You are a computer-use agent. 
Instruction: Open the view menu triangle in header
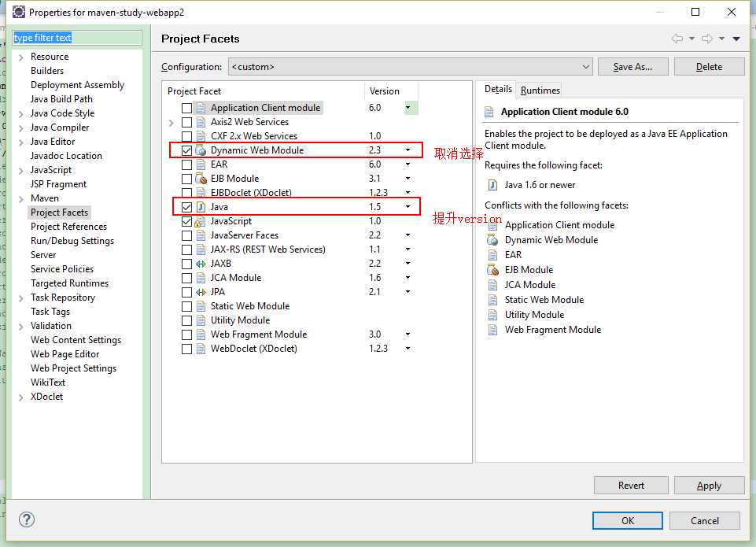(736, 39)
